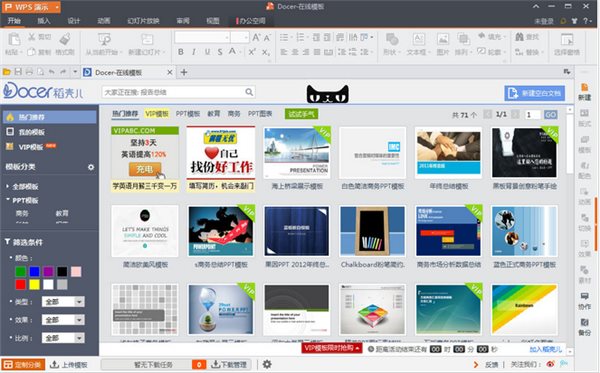Toggle Bold formatting

click(x=181, y=52)
